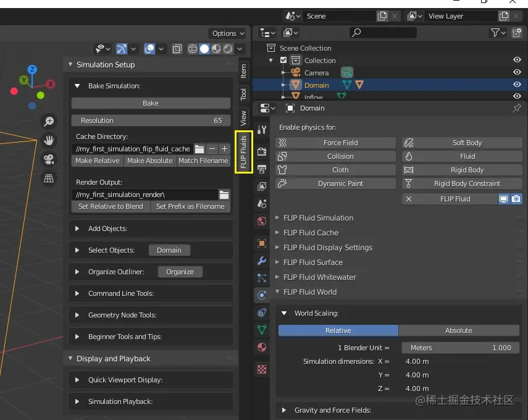The width and height of the screenshot is (528, 420).
Task: Open the outliner filter dropdown
Action: [x=498, y=33]
